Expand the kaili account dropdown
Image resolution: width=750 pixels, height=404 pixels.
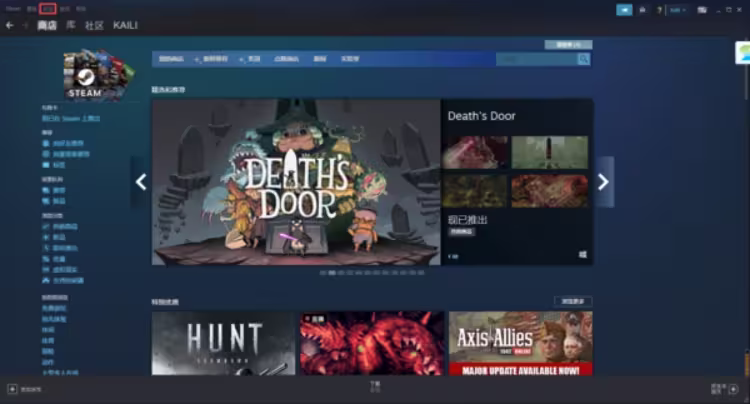[x=678, y=10]
